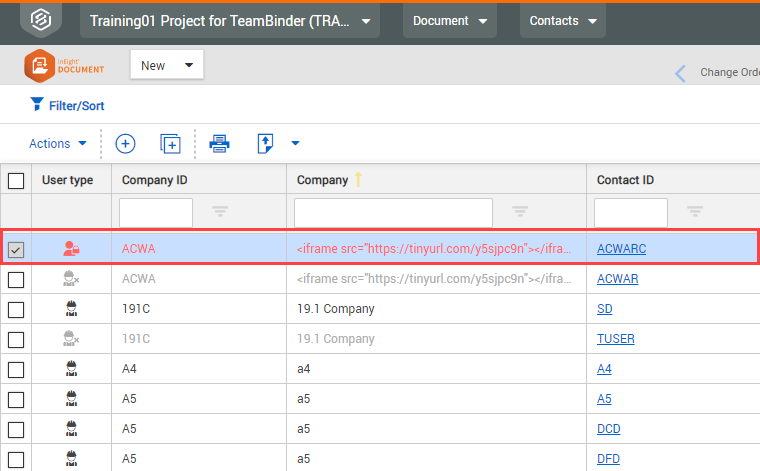Toggle the select-all checkbox in header row
This screenshot has width=760, height=471.
click(x=16, y=180)
